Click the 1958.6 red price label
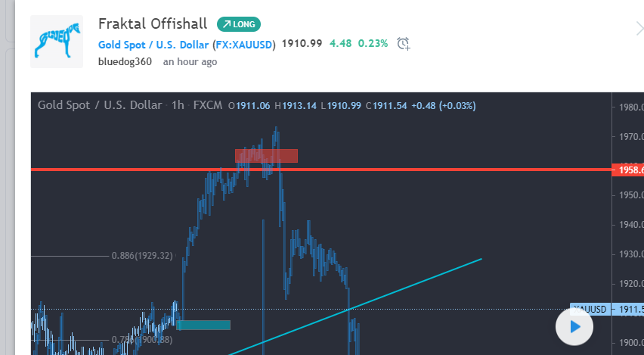The image size is (644, 355). 628,170
